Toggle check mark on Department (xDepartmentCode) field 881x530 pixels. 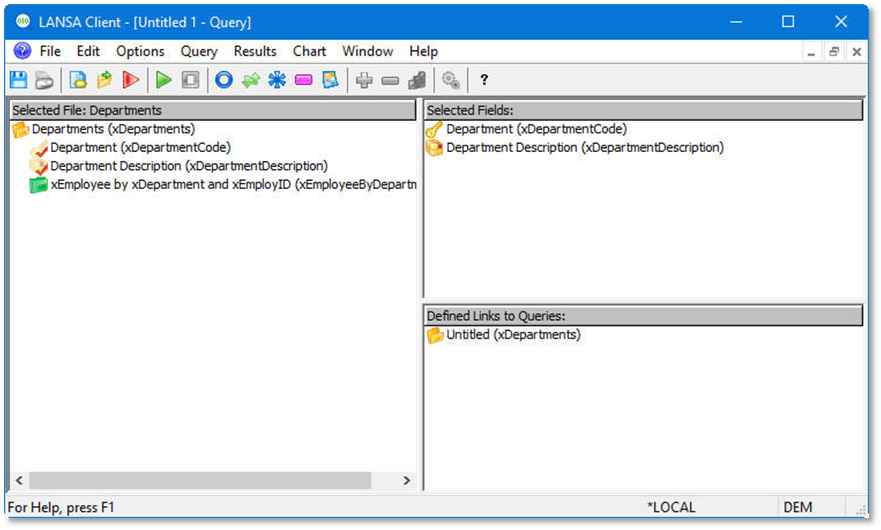tap(38, 148)
